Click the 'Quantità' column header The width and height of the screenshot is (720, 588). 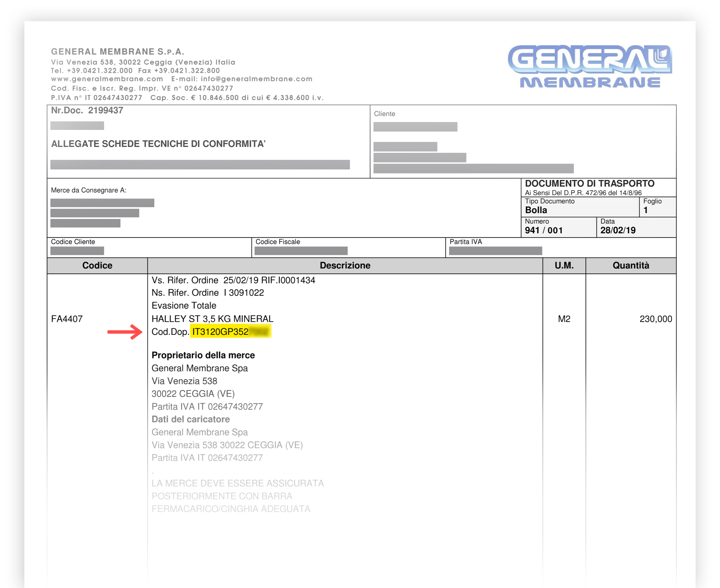631,265
